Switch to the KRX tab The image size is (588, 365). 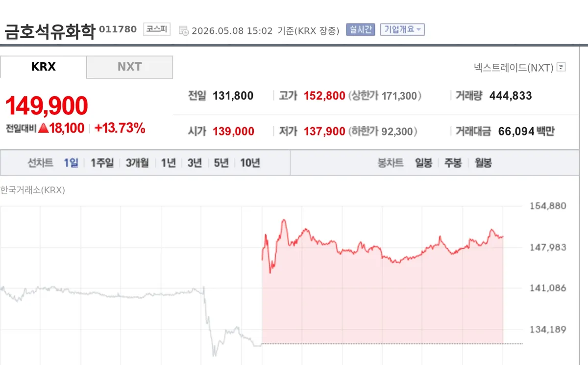(x=44, y=67)
